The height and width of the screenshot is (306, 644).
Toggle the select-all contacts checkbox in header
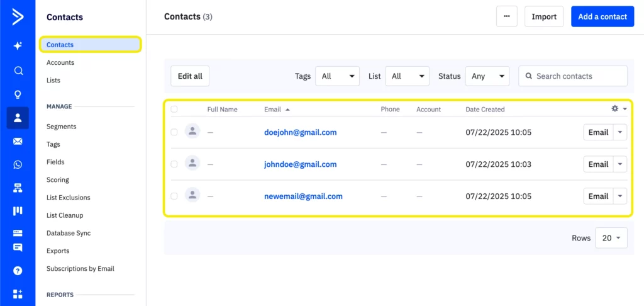click(x=174, y=109)
